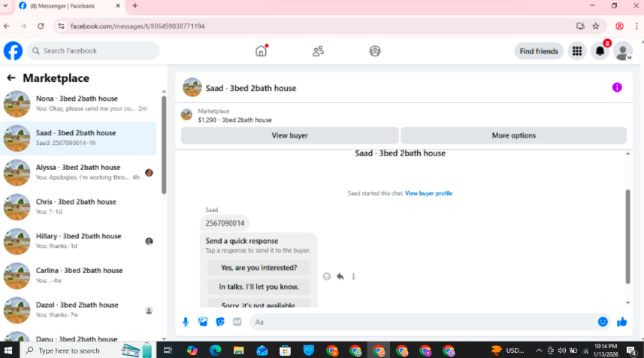This screenshot has height=358, width=644.
Task: View site information icon in address bar
Action: 61,26
